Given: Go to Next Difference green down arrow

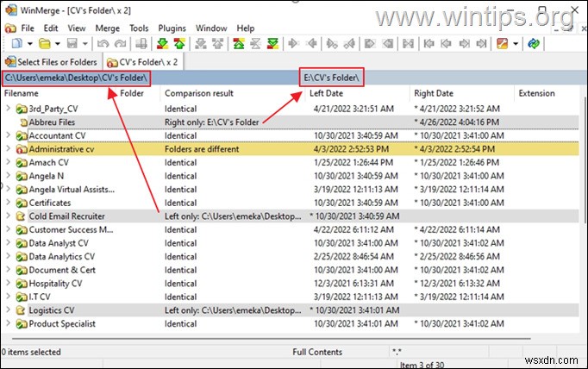Looking at the screenshot, I should click(162, 44).
